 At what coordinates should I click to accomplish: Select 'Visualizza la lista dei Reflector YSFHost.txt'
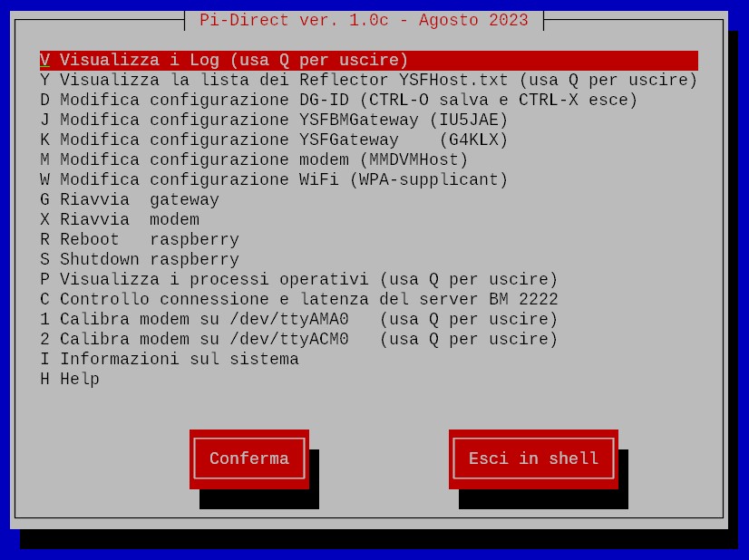(369, 81)
